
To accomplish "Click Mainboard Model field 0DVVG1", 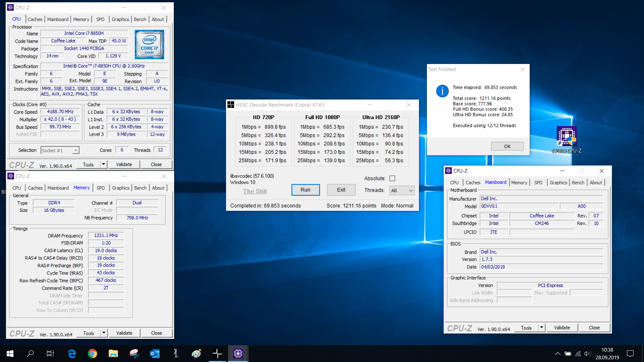I will [x=519, y=206].
